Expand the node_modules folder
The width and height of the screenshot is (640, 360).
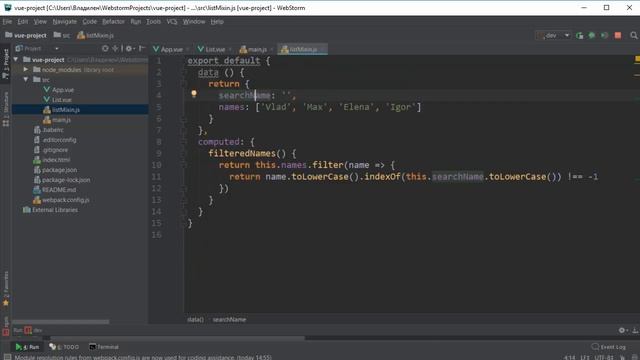click(x=25, y=70)
